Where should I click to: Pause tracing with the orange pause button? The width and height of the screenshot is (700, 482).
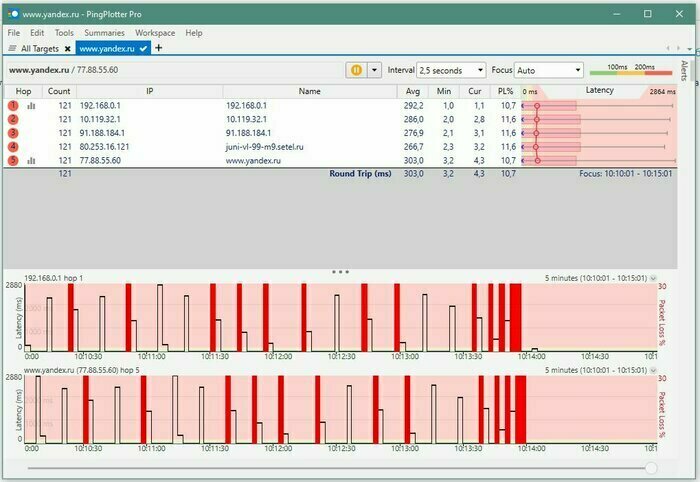(356, 71)
